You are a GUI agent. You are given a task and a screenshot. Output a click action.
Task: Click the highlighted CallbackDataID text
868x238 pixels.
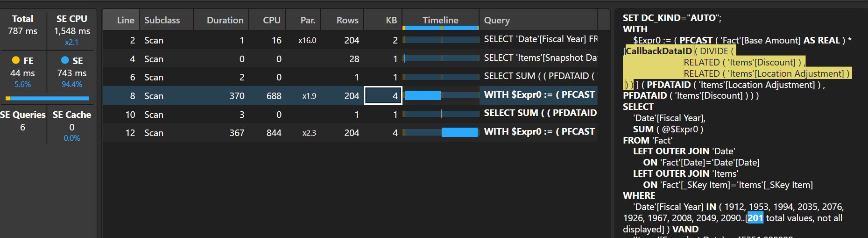(658, 51)
